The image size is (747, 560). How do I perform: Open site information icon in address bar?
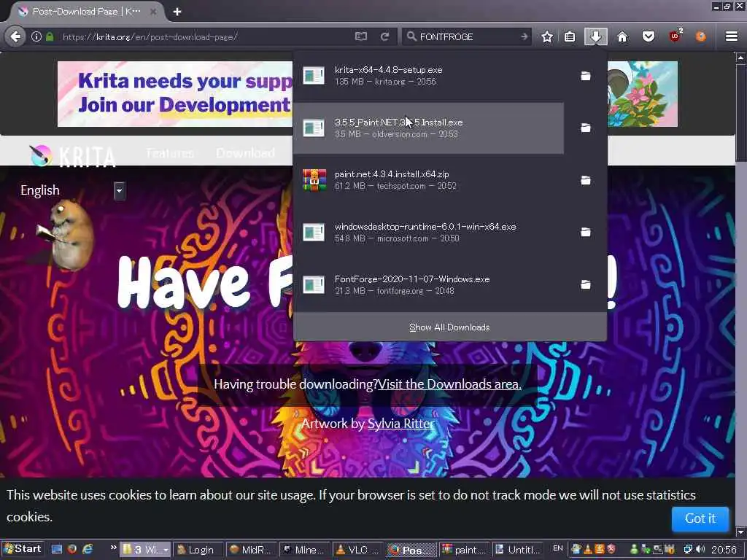(x=36, y=36)
